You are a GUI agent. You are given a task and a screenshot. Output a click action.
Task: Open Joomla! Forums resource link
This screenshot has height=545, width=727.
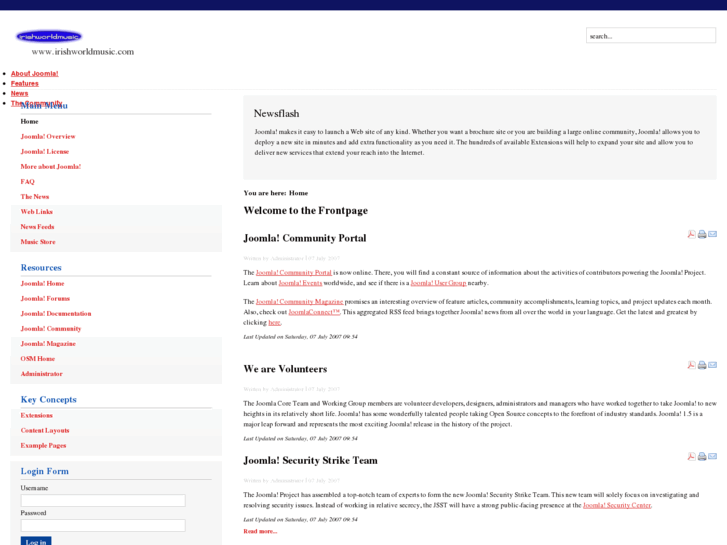coord(45,299)
